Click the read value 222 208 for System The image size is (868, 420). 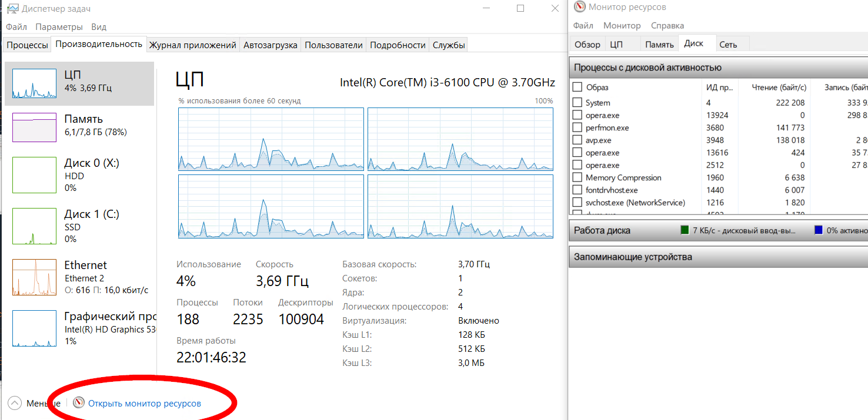coord(790,103)
